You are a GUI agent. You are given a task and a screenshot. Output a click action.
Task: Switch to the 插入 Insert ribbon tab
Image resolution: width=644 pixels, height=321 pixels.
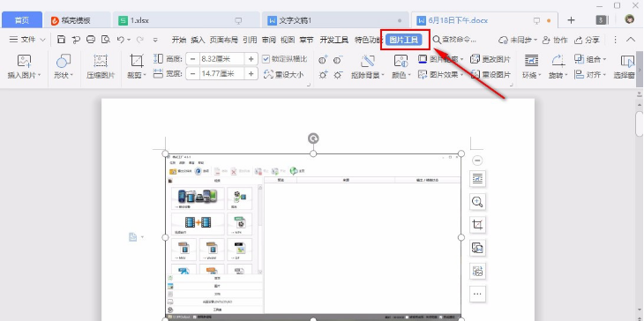pyautogui.click(x=198, y=40)
